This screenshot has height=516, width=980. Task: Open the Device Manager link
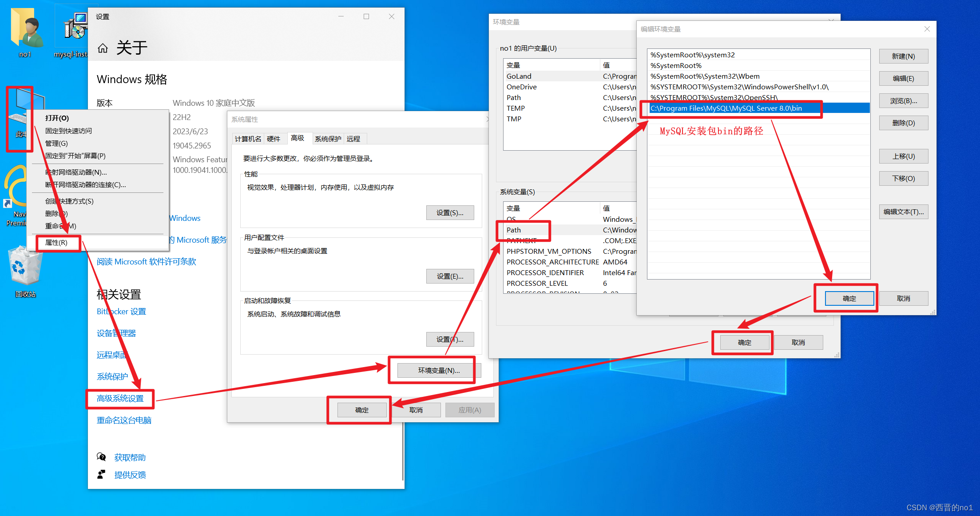click(116, 333)
